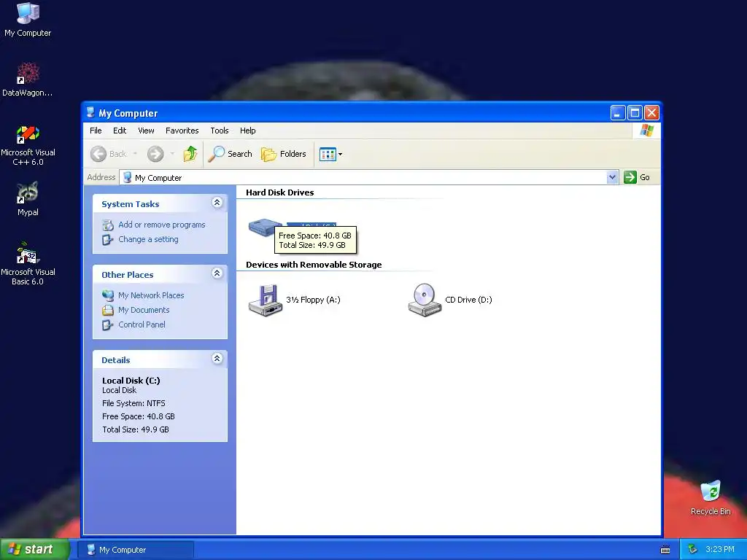Open the View menu
The image size is (747, 560).
(x=146, y=131)
